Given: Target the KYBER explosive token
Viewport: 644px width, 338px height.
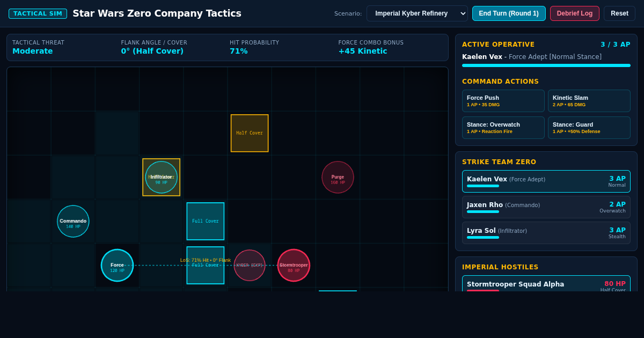Looking at the screenshot, I should pyautogui.click(x=250, y=265).
